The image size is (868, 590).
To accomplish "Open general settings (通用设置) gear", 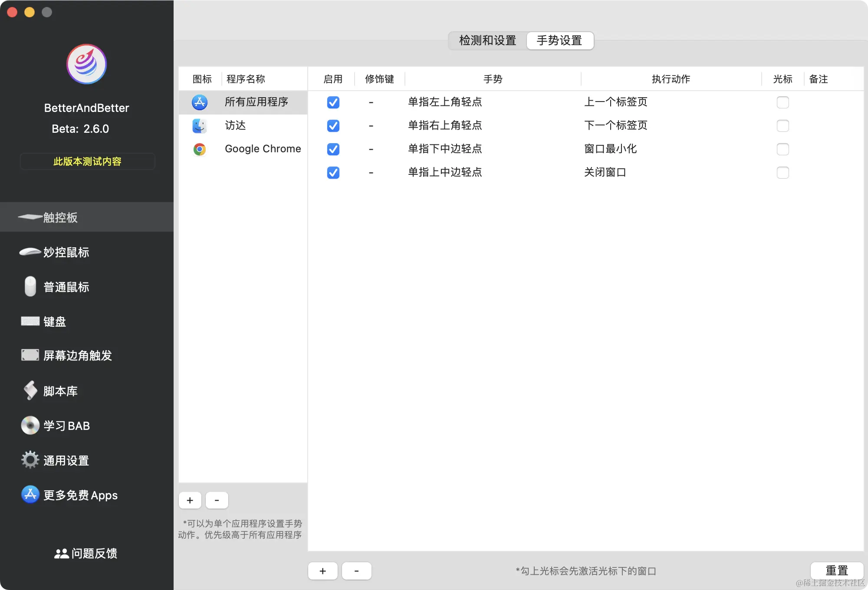I will coord(30,460).
